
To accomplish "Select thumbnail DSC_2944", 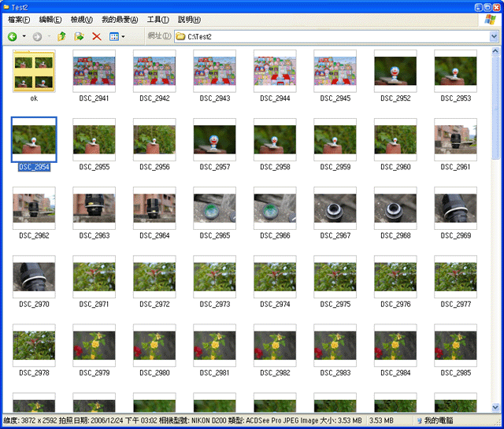I will coord(275,71).
